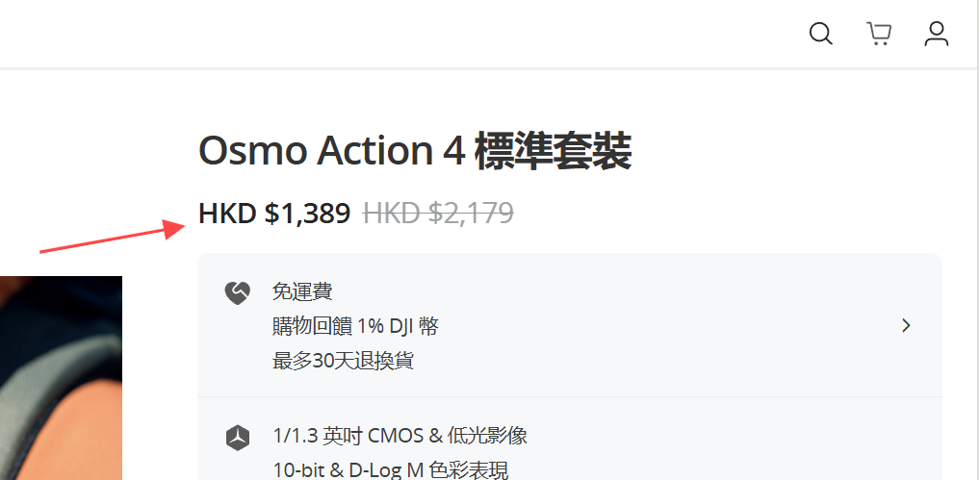
Task: Click the hexagon icon beside CMOS feature
Action: (x=238, y=438)
